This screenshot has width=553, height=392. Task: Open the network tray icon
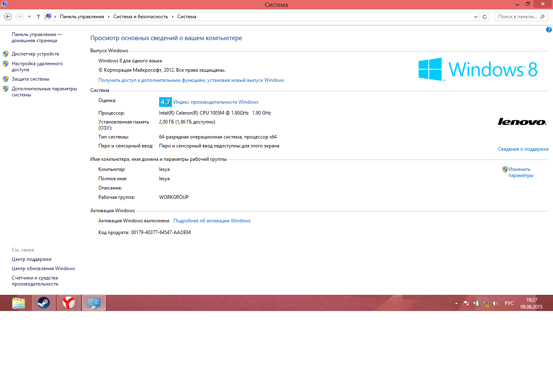coord(486,303)
